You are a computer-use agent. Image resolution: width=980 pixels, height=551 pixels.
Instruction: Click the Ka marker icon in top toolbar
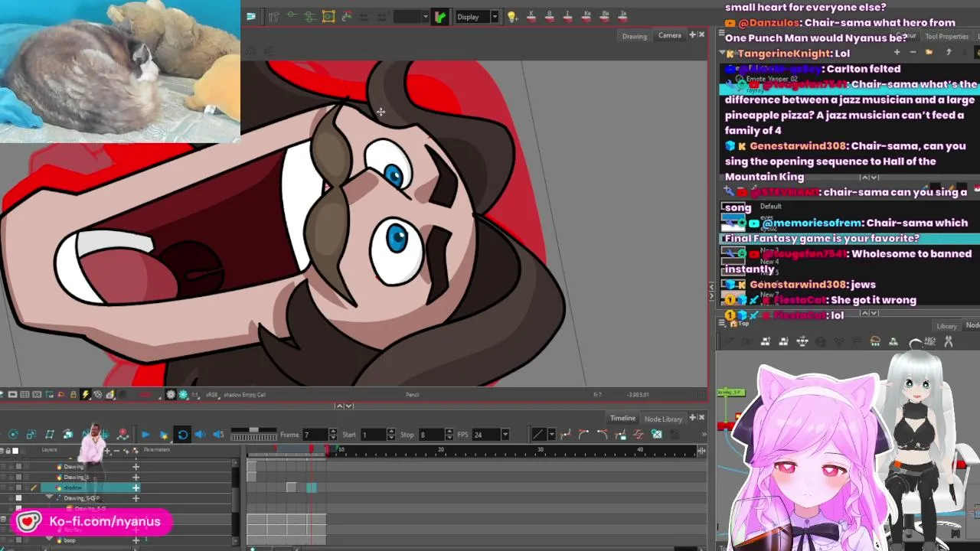click(587, 16)
